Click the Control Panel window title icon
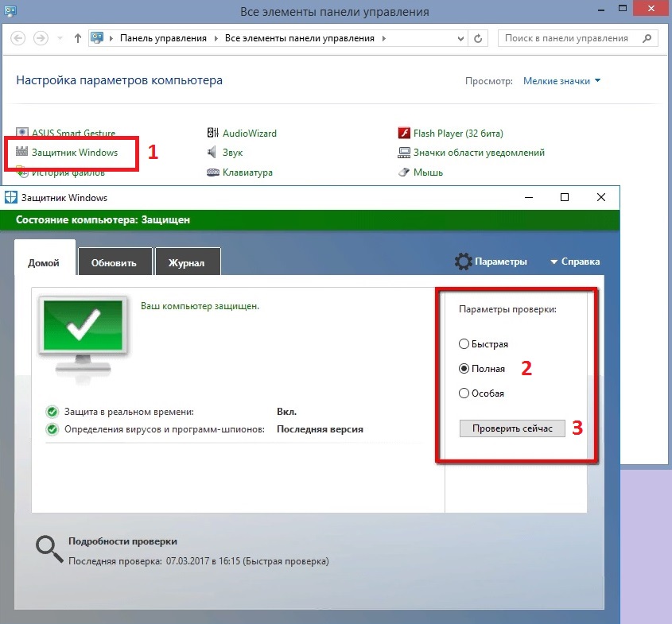The image size is (672, 624). click(10, 10)
